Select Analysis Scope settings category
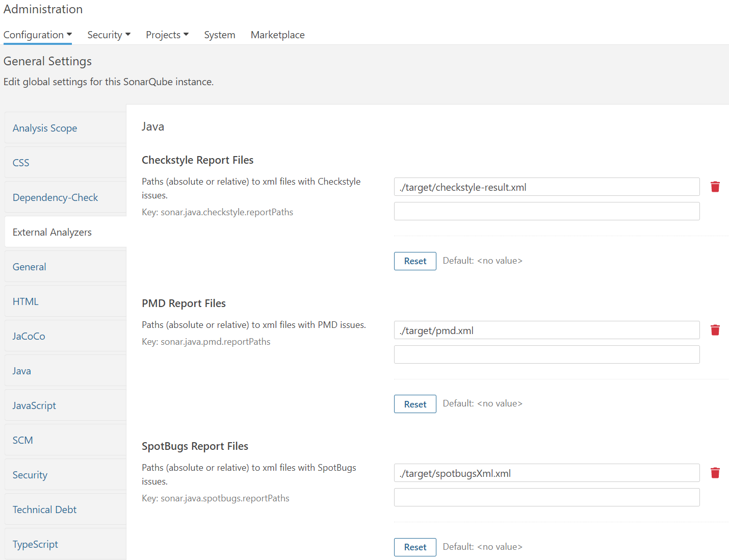Viewport: 729px width, 560px height. click(66, 128)
